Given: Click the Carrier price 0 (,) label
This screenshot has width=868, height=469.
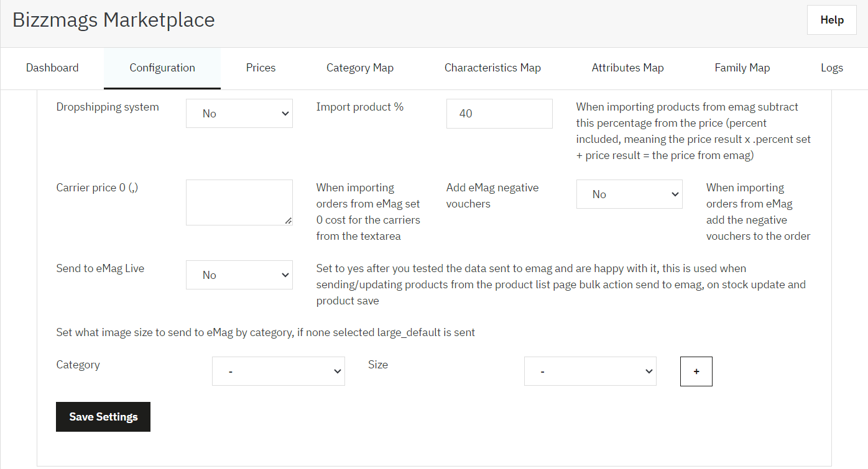Looking at the screenshot, I should coord(97,188).
